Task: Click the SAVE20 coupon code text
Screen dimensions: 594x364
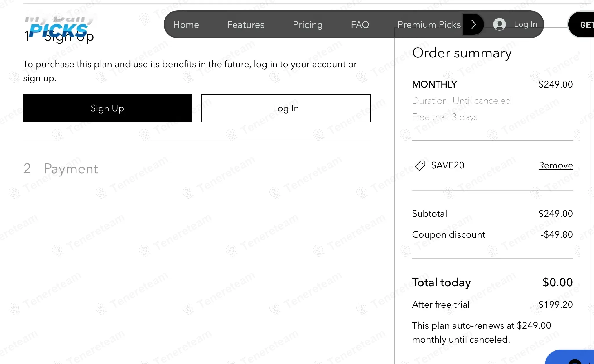Action: [x=448, y=165]
